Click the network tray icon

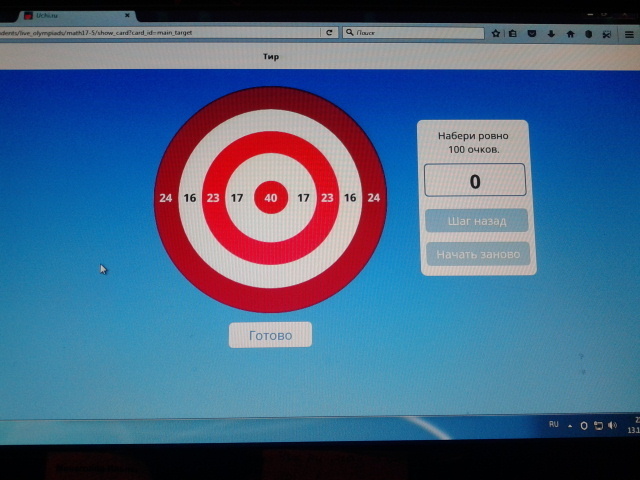[598, 426]
